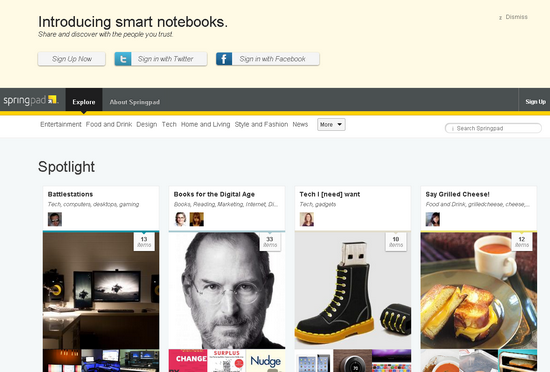Open the Surplus book cover thumbnail

[227, 361]
